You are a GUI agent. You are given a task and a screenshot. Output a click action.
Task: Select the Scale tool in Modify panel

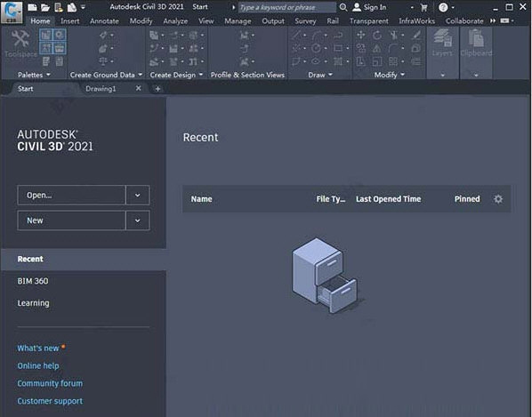[x=377, y=61]
